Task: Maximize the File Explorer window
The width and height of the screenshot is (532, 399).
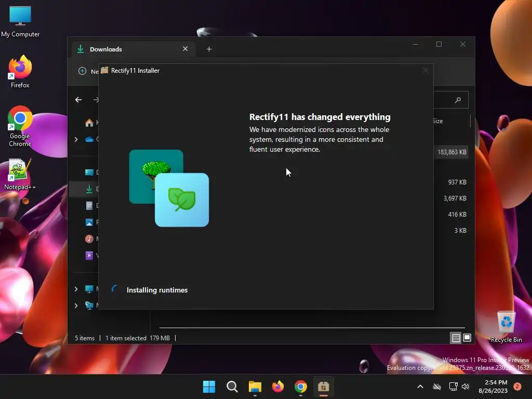Action: tap(439, 45)
